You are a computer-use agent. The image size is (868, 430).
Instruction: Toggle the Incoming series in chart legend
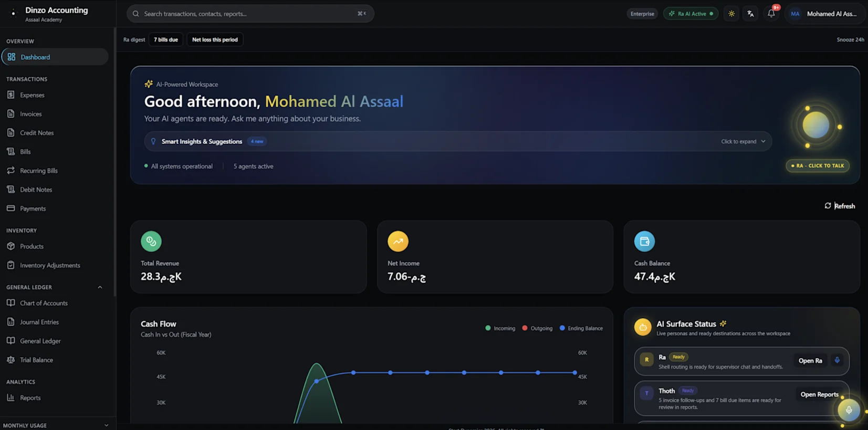point(500,328)
